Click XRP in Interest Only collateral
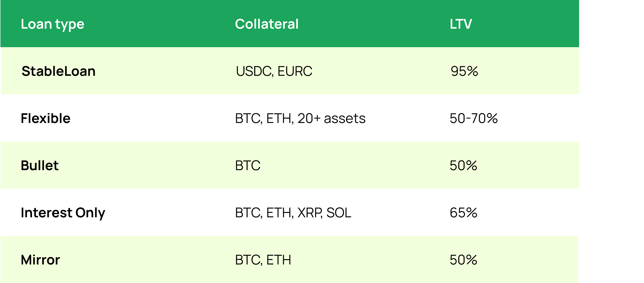 click(309, 213)
